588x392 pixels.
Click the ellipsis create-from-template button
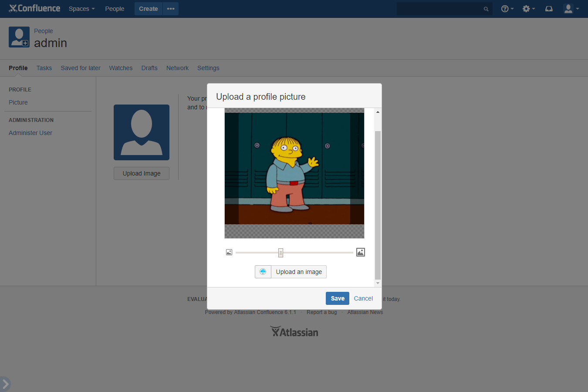(171, 9)
